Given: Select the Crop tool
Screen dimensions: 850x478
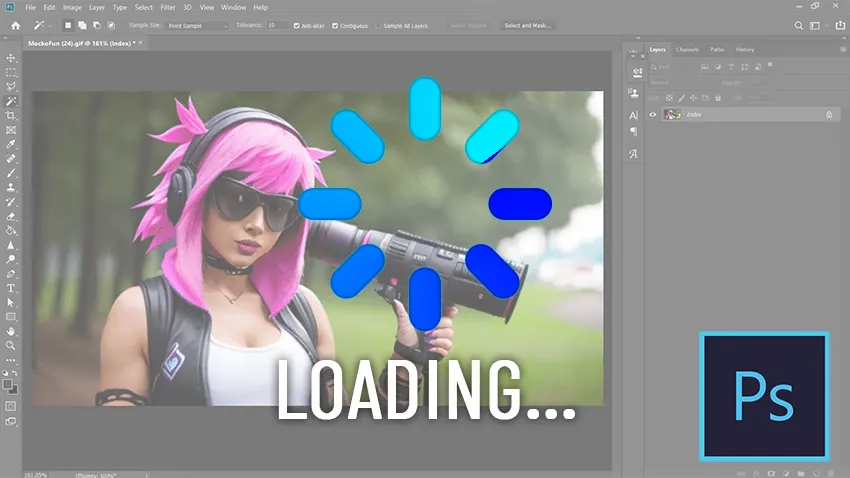Looking at the screenshot, I should coord(11,115).
